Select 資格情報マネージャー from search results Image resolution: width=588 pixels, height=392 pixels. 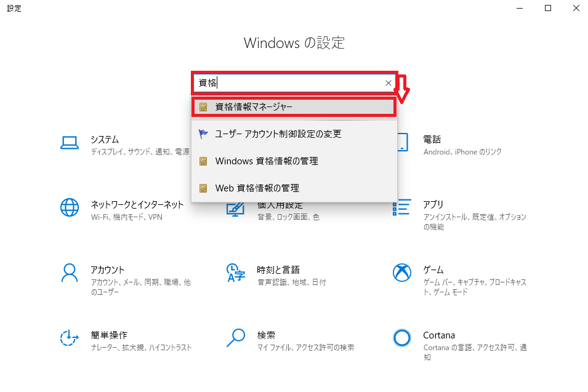click(294, 107)
